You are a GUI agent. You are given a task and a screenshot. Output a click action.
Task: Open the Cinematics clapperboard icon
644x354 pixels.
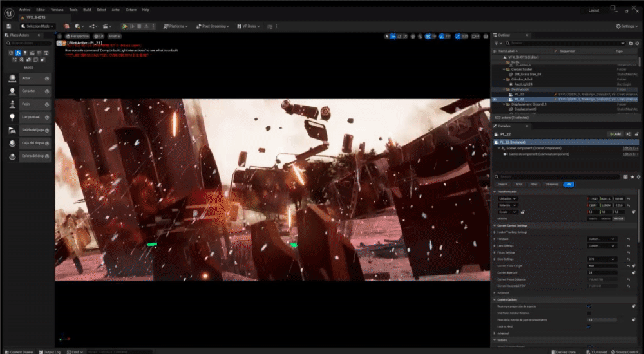pyautogui.click(x=107, y=26)
